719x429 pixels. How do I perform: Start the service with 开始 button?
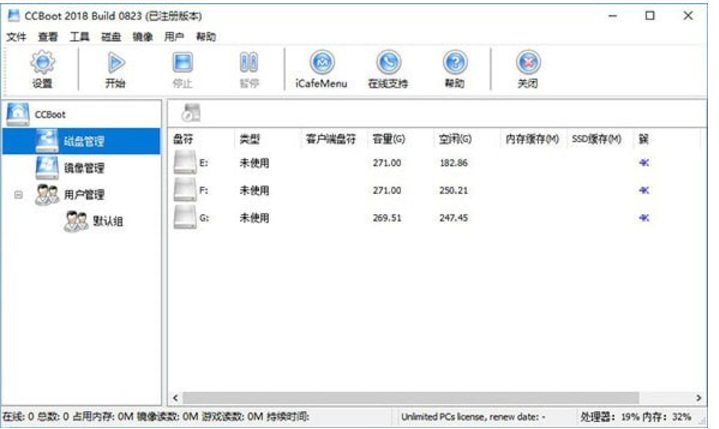(116, 62)
